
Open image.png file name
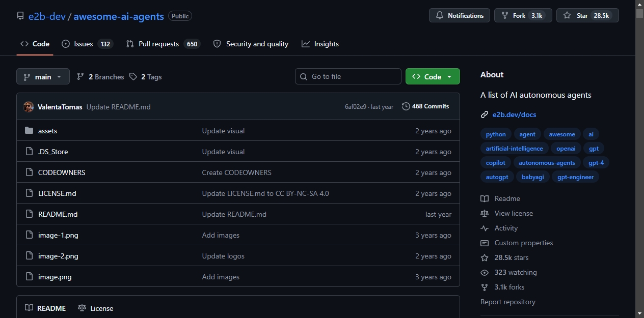[55, 277]
